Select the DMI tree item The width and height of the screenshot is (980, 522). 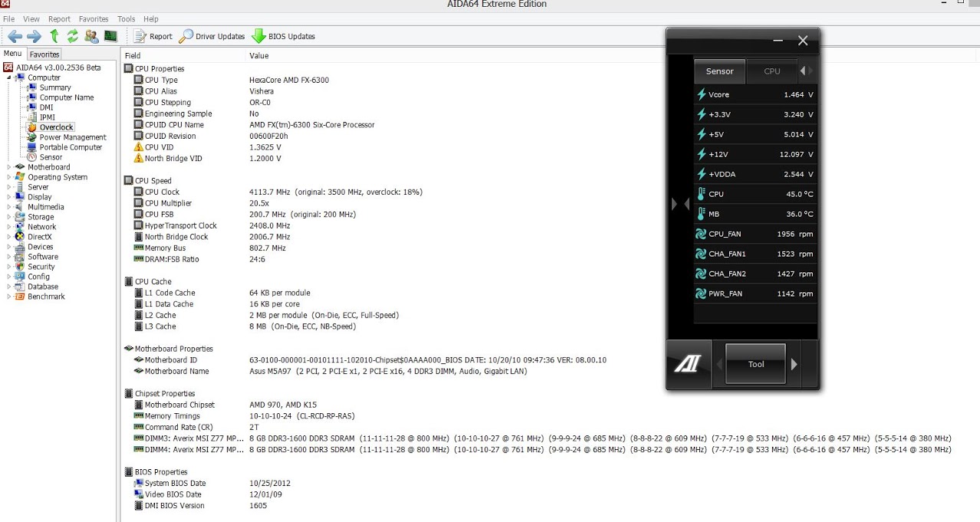pos(46,107)
